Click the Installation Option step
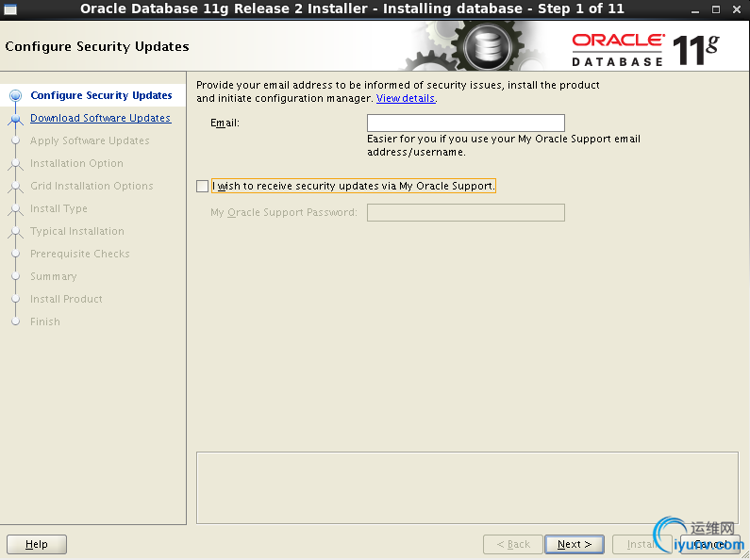The image size is (750, 560). (76, 163)
